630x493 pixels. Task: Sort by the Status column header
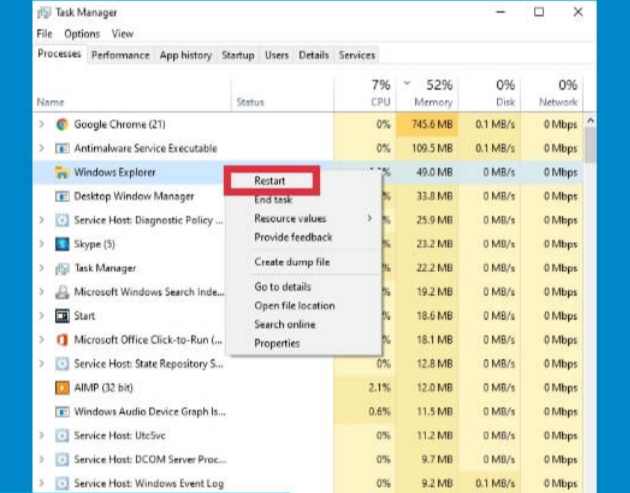point(283,93)
